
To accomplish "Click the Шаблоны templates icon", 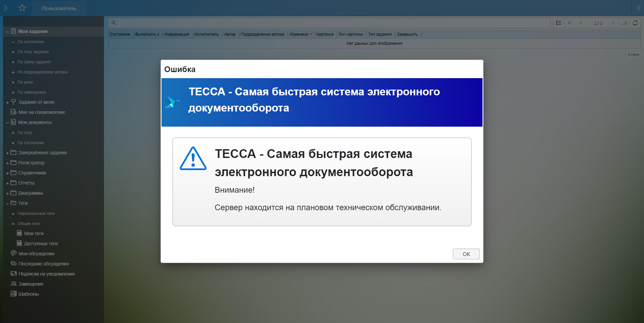I will click(x=13, y=294).
